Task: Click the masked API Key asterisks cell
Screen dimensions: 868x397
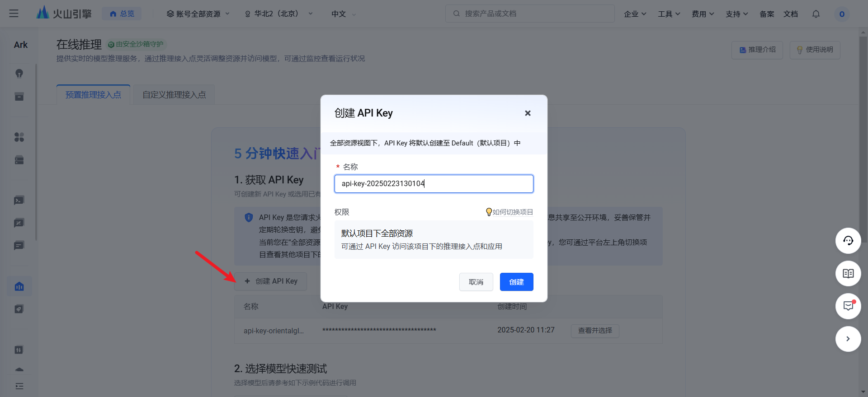Action: pos(379,331)
